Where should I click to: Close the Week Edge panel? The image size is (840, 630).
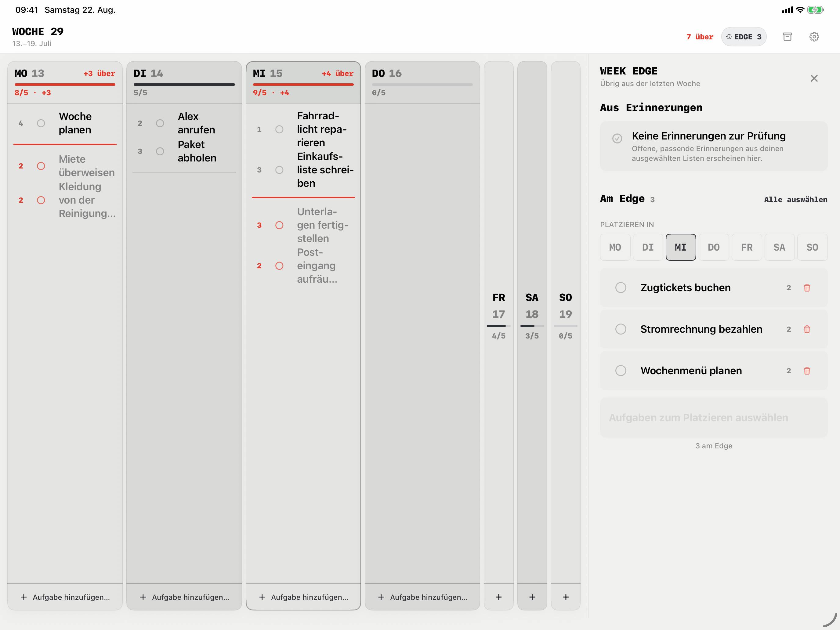[814, 78]
